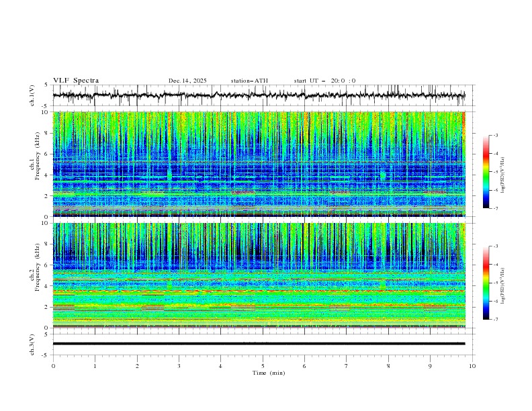The height and width of the screenshot is (411, 532).
Task: Click the 'ch.1(V)' axis label
Action: pos(32,95)
